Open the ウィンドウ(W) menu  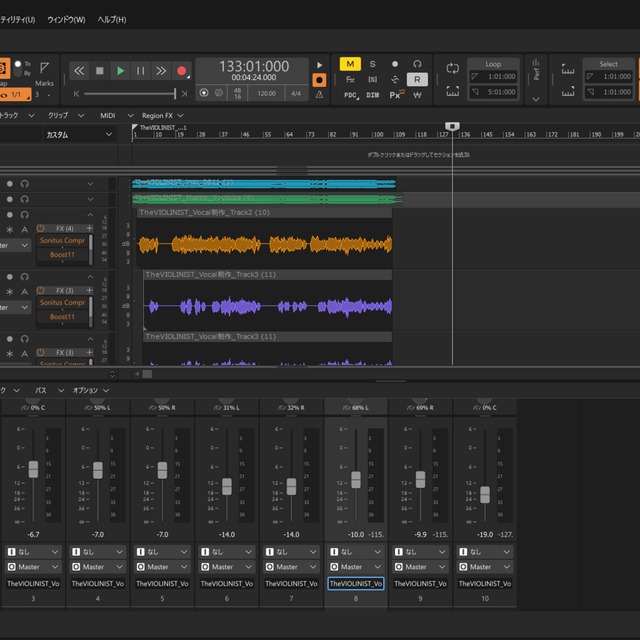(66, 20)
